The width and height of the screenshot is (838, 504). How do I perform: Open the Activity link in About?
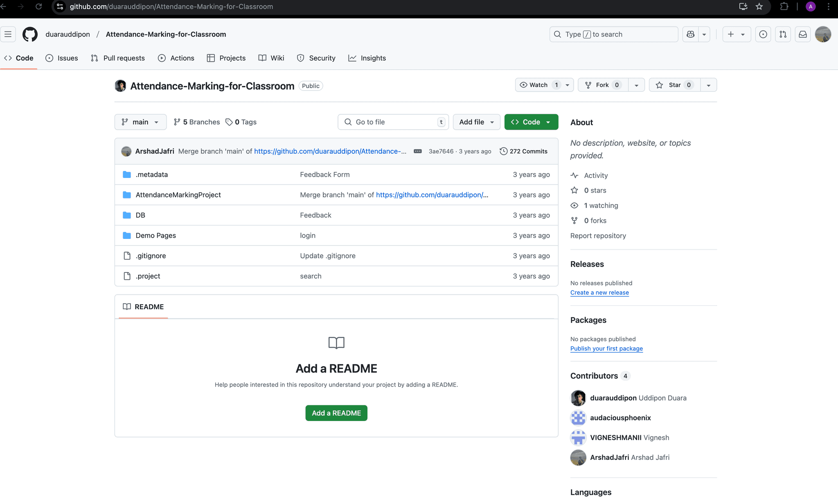click(589, 175)
